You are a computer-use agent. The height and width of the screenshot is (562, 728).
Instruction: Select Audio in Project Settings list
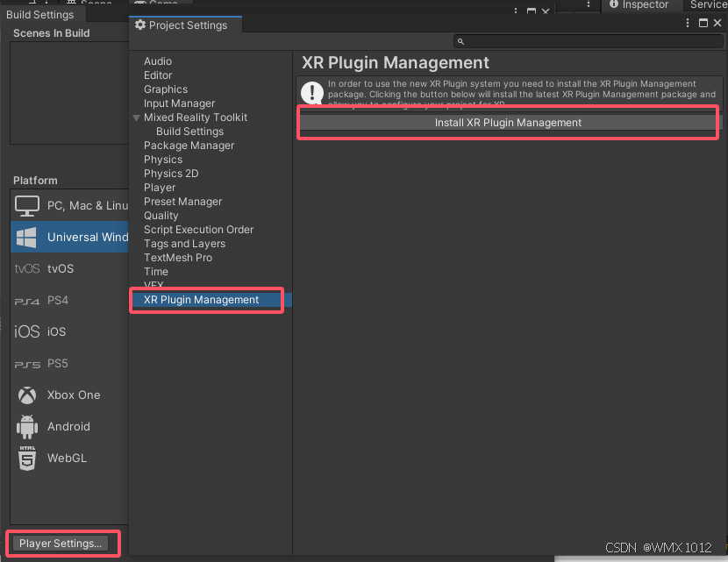coord(158,61)
